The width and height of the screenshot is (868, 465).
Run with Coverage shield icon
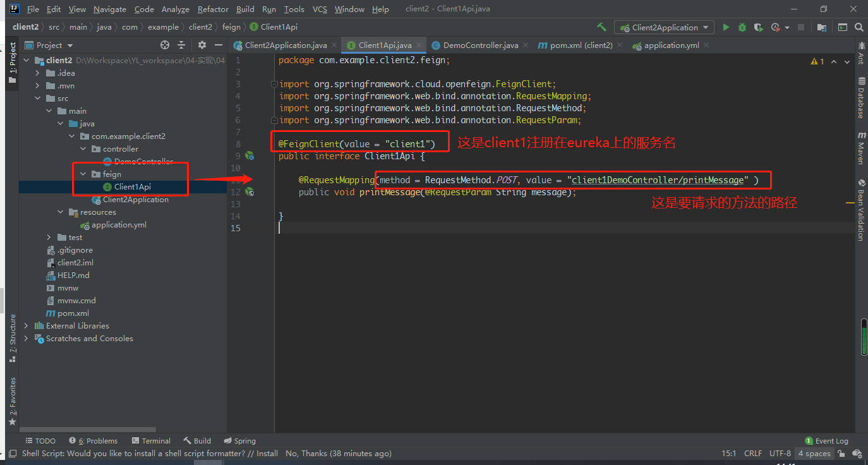pos(759,27)
